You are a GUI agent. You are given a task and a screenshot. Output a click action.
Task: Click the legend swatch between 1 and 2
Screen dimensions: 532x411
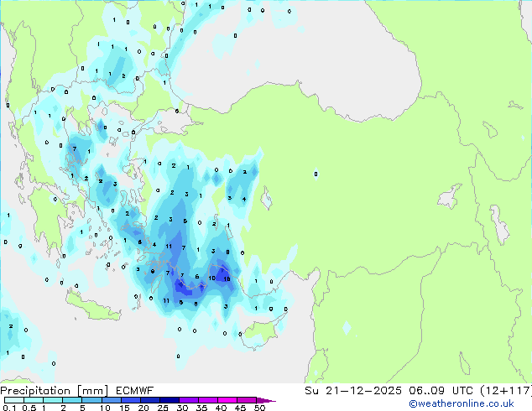(53, 400)
